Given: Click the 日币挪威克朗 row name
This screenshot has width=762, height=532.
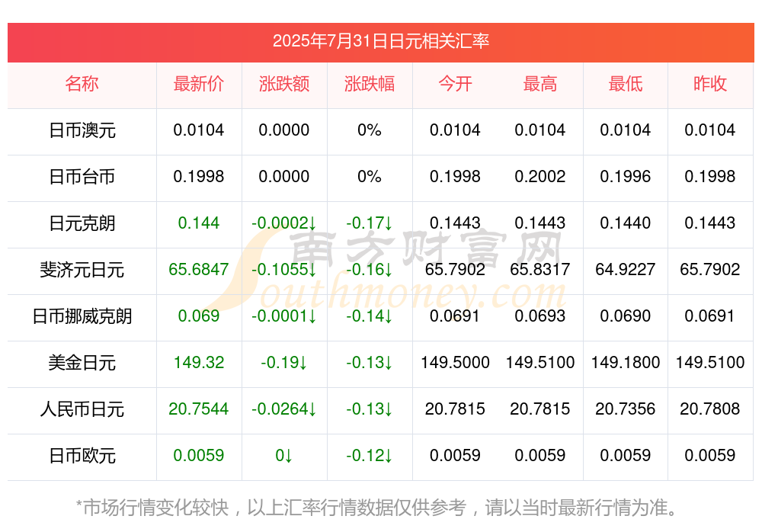Looking at the screenshot, I should (82, 316).
